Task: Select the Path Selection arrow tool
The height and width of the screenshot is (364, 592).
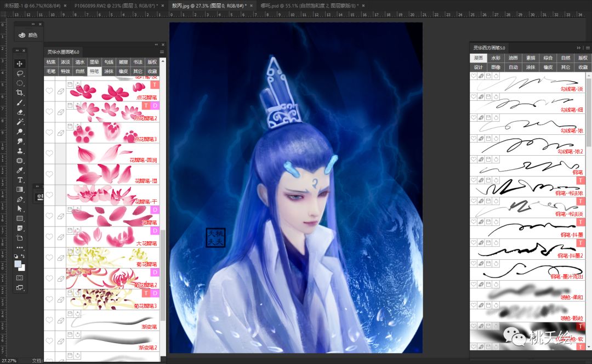Action: tap(20, 209)
